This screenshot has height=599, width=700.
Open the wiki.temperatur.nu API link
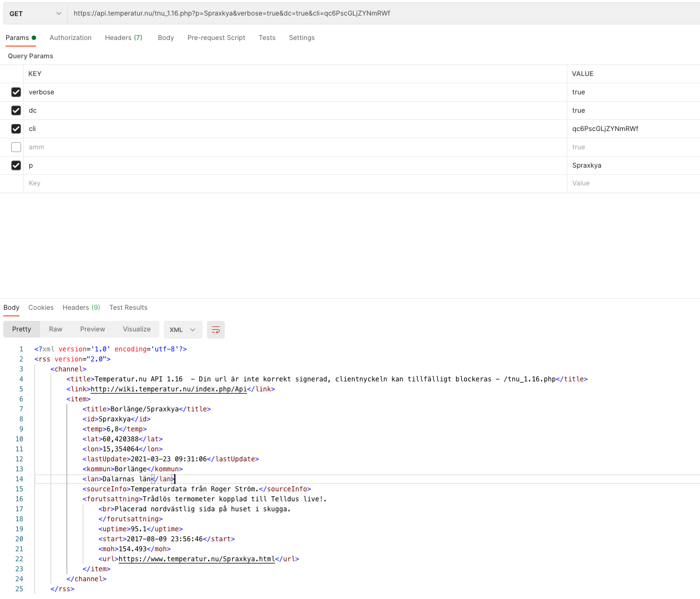[x=168, y=389]
